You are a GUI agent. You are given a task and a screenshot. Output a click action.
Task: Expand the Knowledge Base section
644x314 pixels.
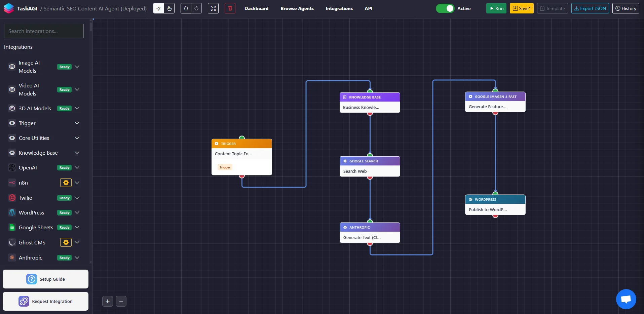pyautogui.click(x=77, y=153)
